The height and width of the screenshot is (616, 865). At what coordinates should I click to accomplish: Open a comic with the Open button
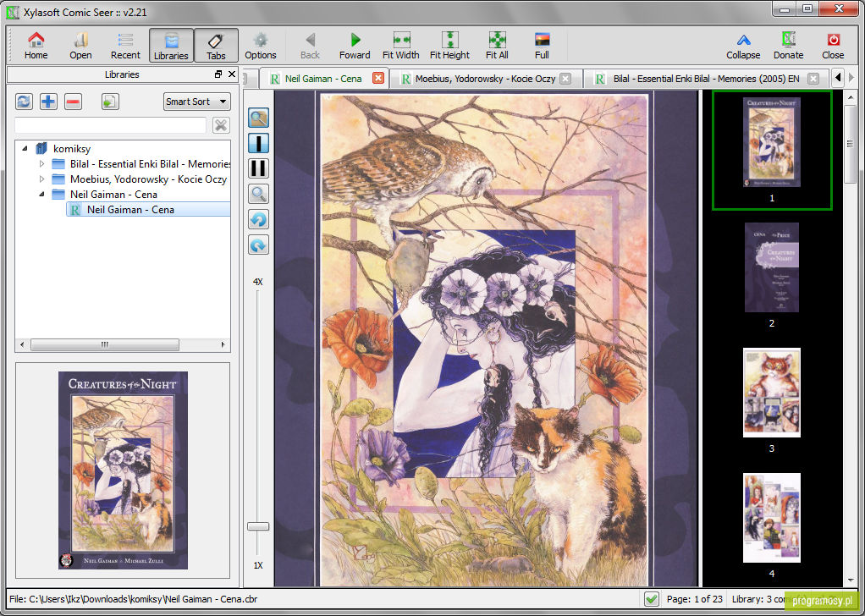coord(80,46)
